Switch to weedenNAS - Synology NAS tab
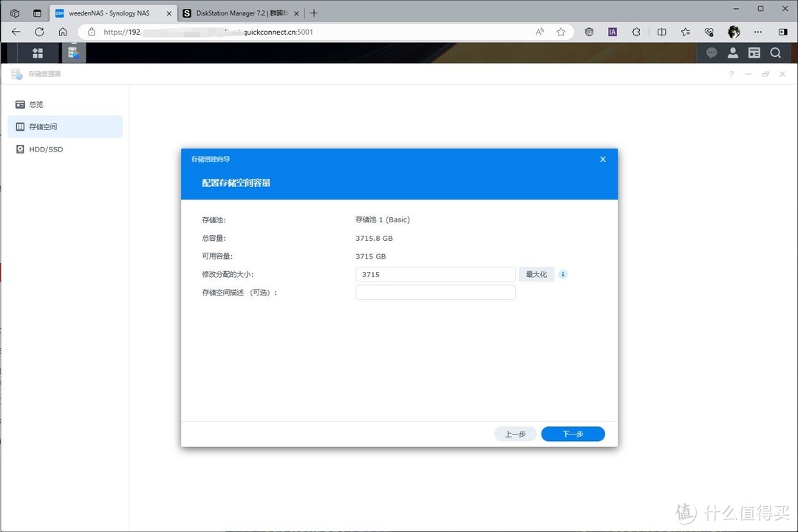The height and width of the screenshot is (532, 798). tap(113, 13)
